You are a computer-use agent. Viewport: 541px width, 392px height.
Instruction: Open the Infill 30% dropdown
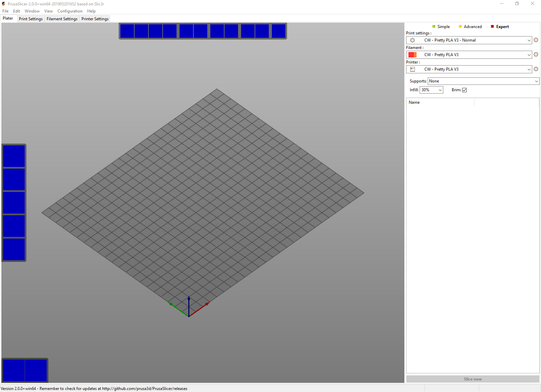coord(431,90)
